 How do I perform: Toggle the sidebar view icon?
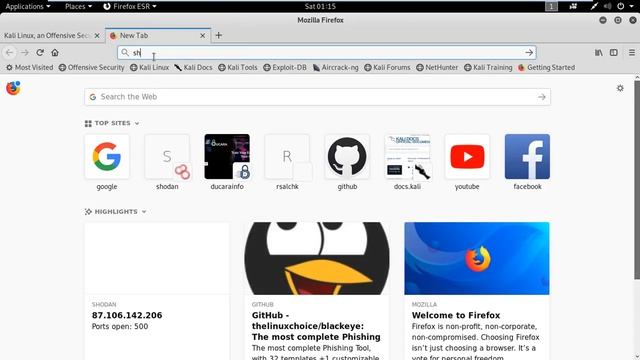pyautogui.click(x=613, y=53)
